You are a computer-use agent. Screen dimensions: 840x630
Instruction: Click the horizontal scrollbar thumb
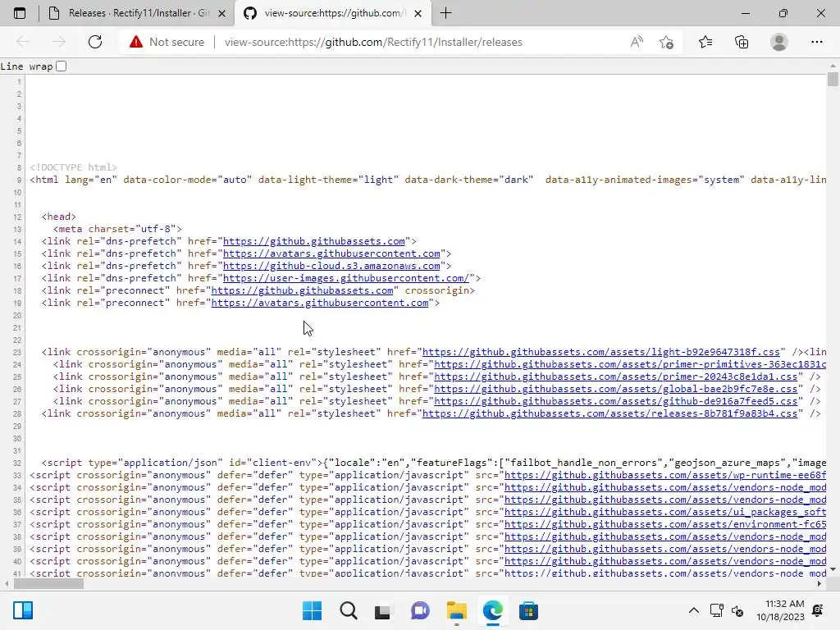click(x=48, y=584)
